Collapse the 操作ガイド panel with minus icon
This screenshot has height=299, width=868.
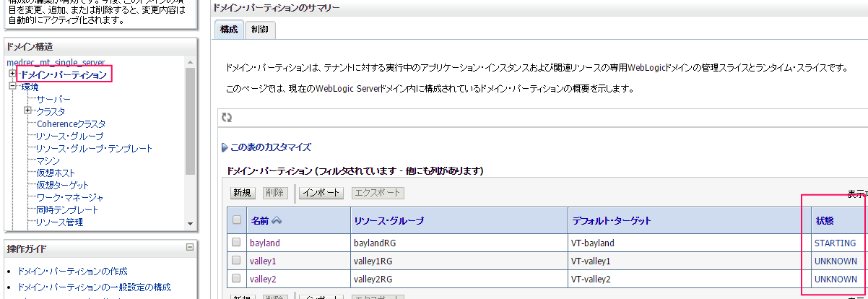pyautogui.click(x=190, y=248)
